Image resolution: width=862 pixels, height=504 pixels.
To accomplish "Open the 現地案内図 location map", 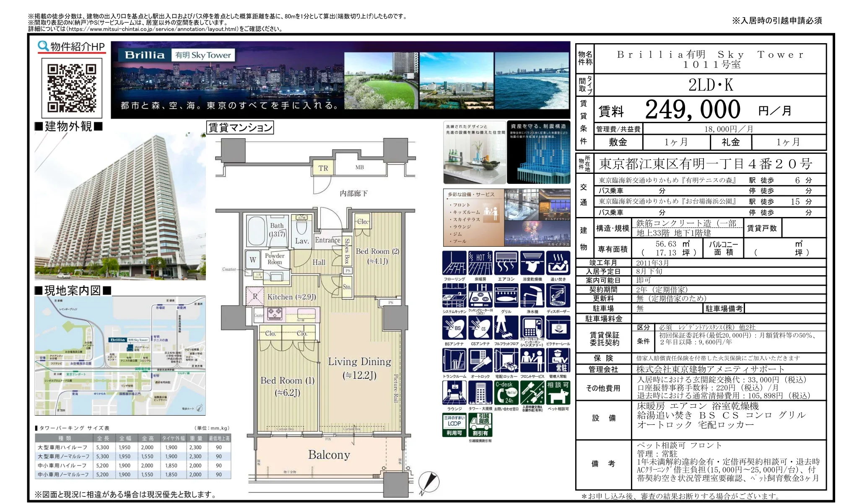I will coord(120,356).
